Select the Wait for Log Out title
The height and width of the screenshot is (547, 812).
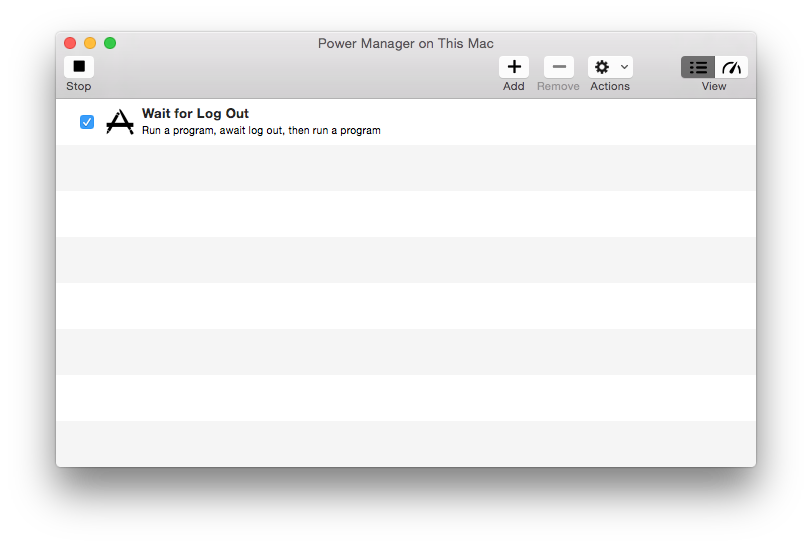(x=195, y=113)
